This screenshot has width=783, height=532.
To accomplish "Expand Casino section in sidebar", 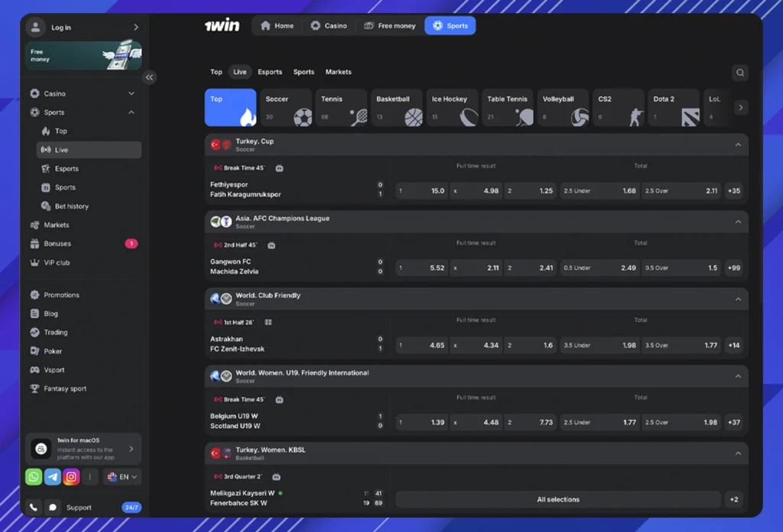I will point(132,93).
